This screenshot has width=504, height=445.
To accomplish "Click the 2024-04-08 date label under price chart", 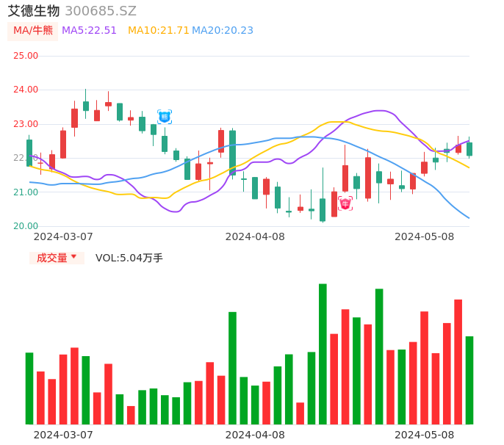I will point(255,236).
